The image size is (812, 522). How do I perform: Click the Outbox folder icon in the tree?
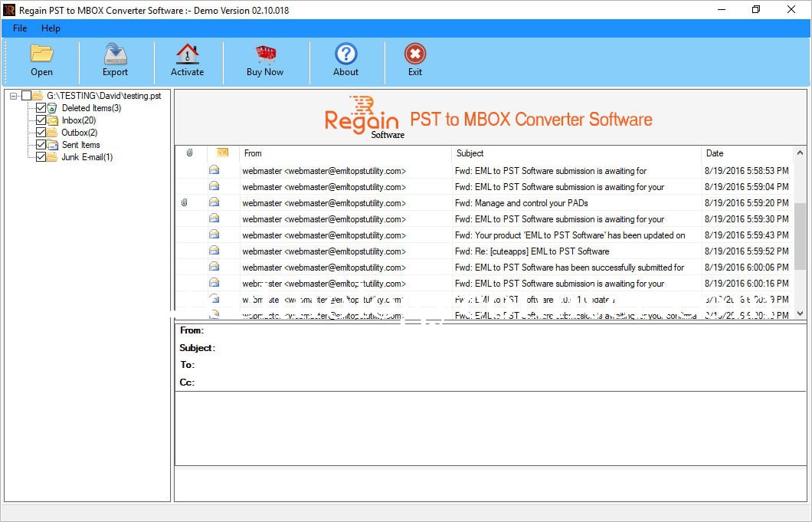coord(52,132)
